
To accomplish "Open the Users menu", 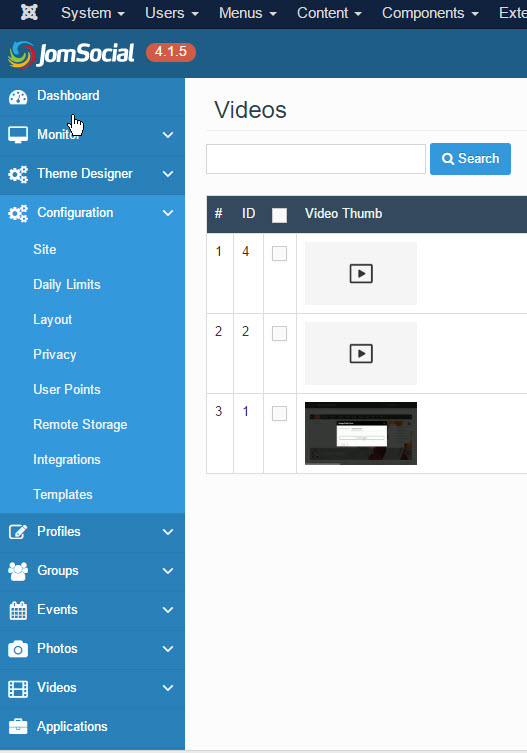I will (172, 13).
